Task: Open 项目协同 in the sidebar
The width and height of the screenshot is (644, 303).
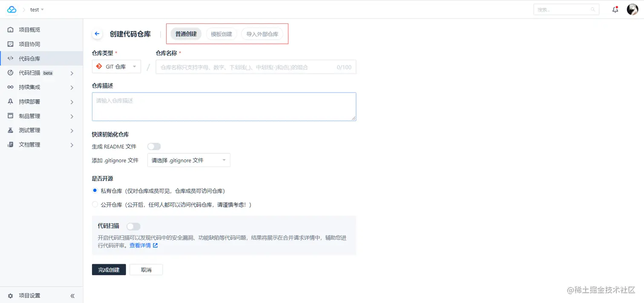Action: 29,44
